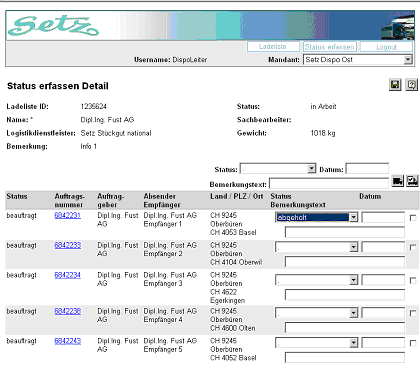Click the remark field for Empfänger 2 row
This screenshot has height=373, width=420.
[345, 262]
